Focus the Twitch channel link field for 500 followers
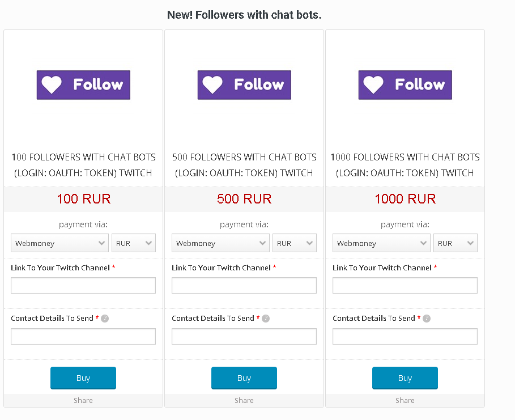Viewport: 515px width, 420px height. [244, 285]
